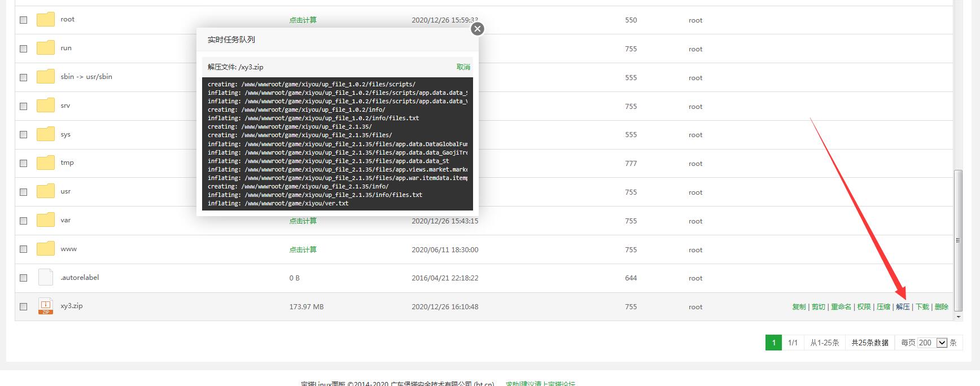Screen dimensions: 980x386
Task: Open the www folder icon
Action: coord(46,249)
